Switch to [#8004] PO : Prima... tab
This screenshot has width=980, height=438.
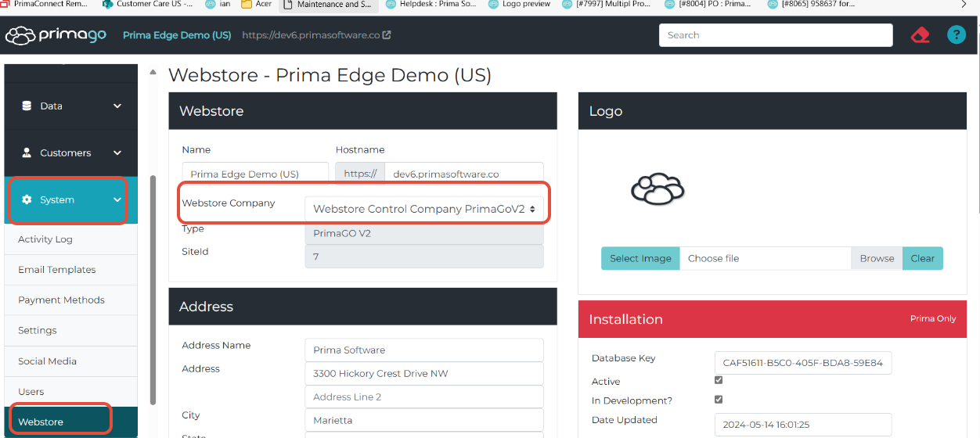click(x=708, y=4)
